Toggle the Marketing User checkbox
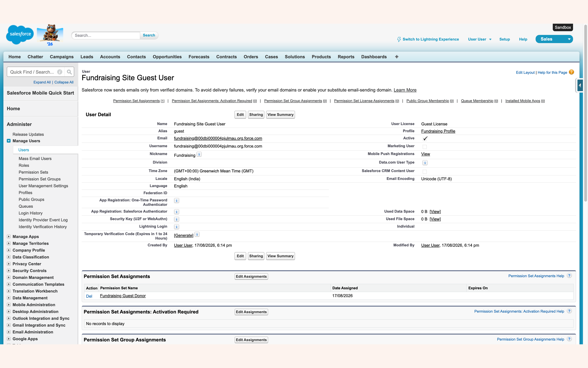588x368 pixels. click(x=424, y=147)
